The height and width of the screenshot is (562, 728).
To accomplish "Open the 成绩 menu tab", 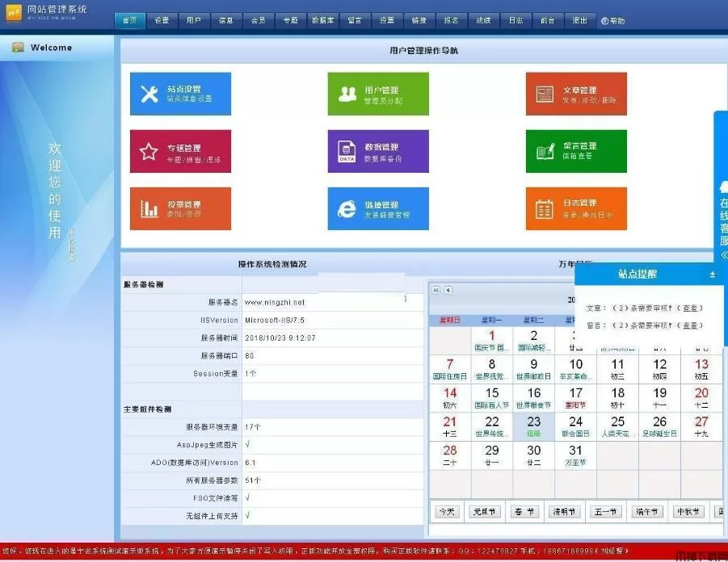I will (483, 20).
